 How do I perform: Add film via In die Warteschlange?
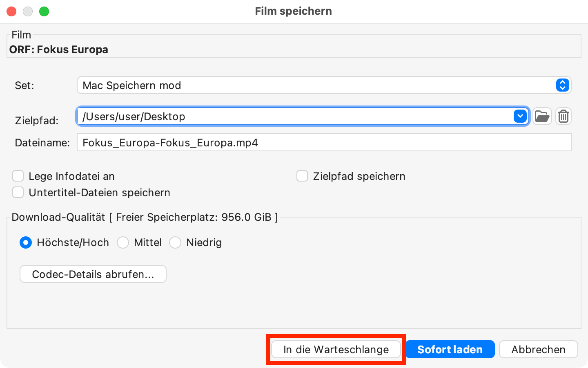336,350
